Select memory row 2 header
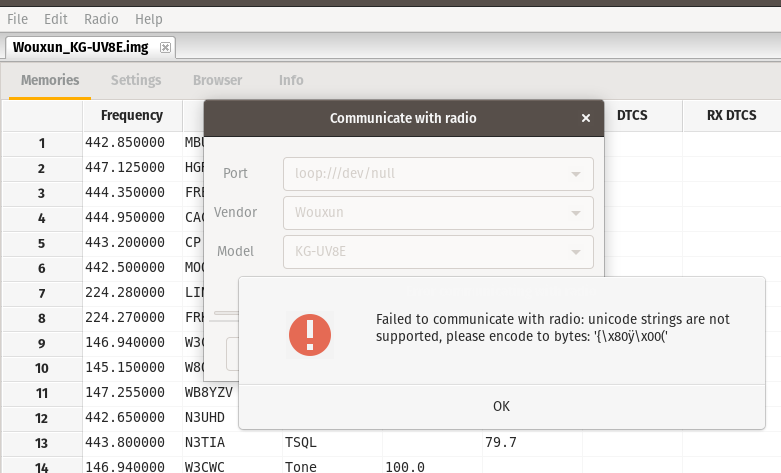781x473 pixels. click(42, 168)
